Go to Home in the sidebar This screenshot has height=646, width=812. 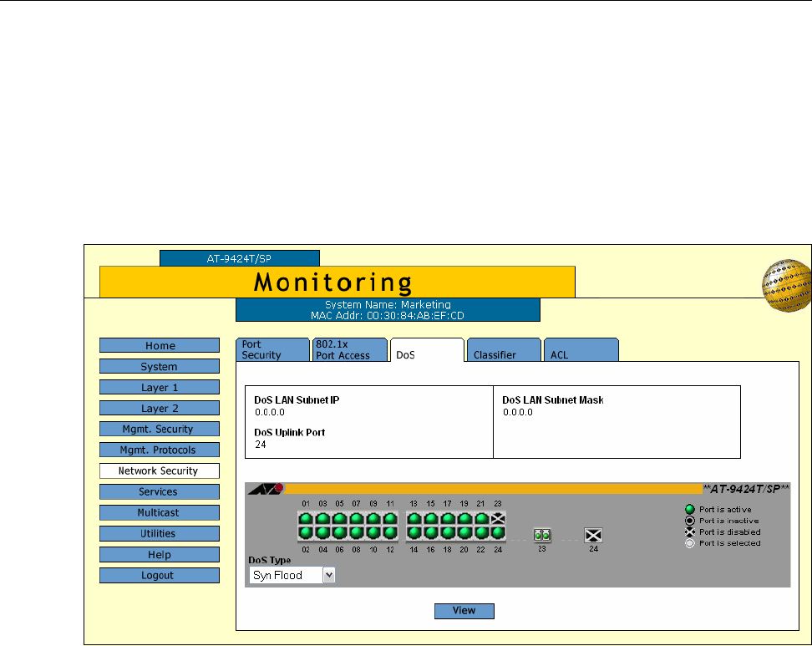(x=160, y=346)
